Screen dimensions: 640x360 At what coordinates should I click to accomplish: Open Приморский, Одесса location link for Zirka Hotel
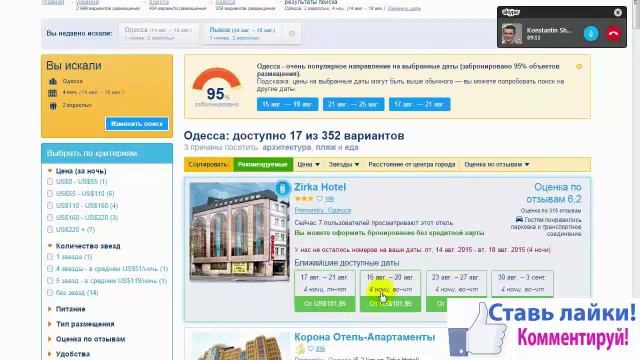[322, 211]
